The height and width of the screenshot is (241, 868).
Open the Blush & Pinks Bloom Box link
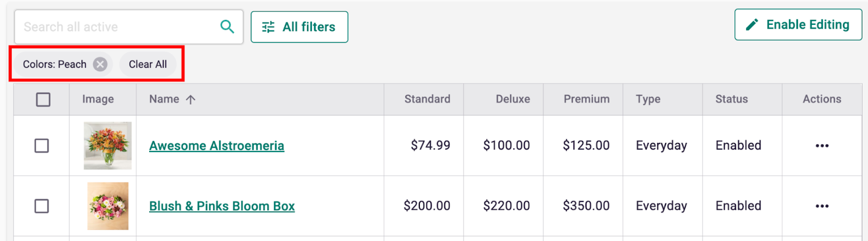tap(222, 206)
